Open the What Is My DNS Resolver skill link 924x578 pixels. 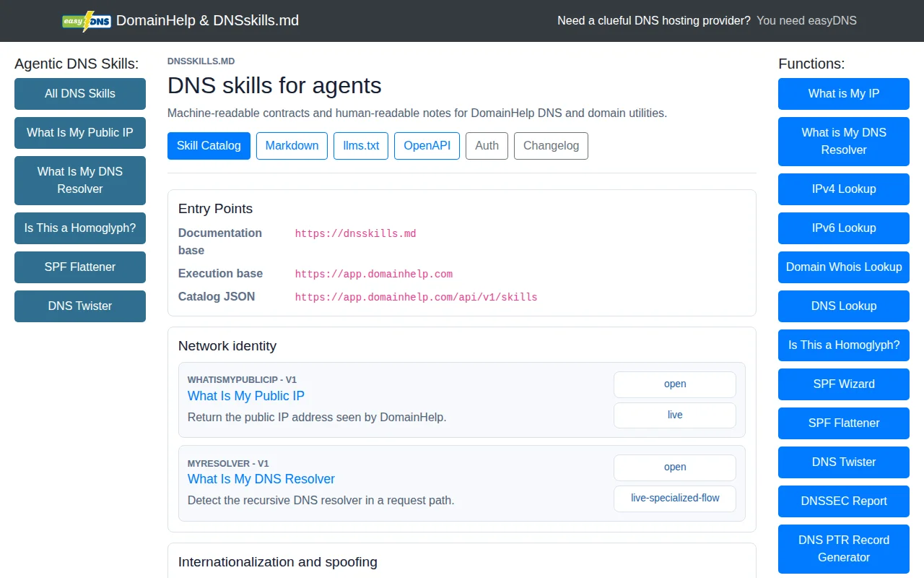coord(261,479)
